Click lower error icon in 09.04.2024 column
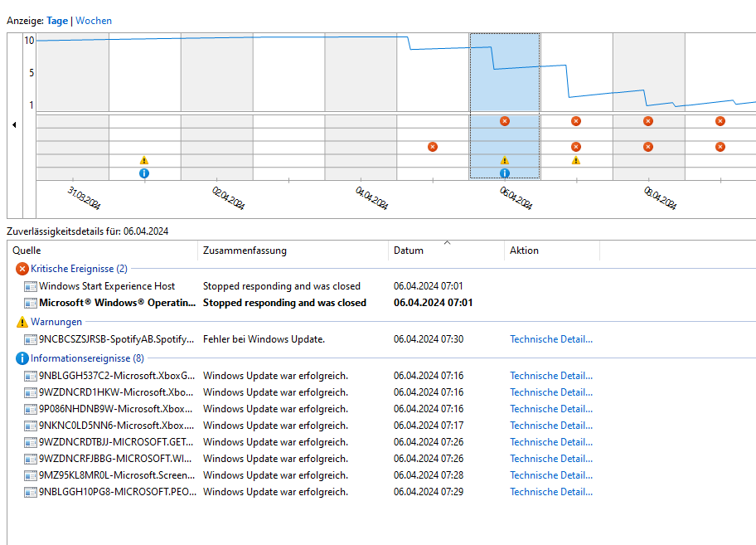756x545 pixels. (x=720, y=147)
